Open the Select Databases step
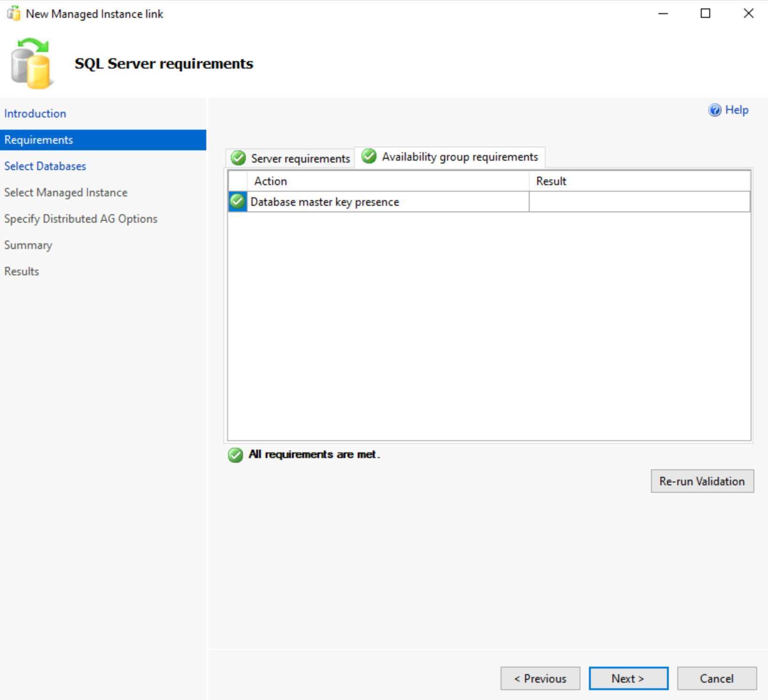Screen dimensions: 768x700 (45, 166)
